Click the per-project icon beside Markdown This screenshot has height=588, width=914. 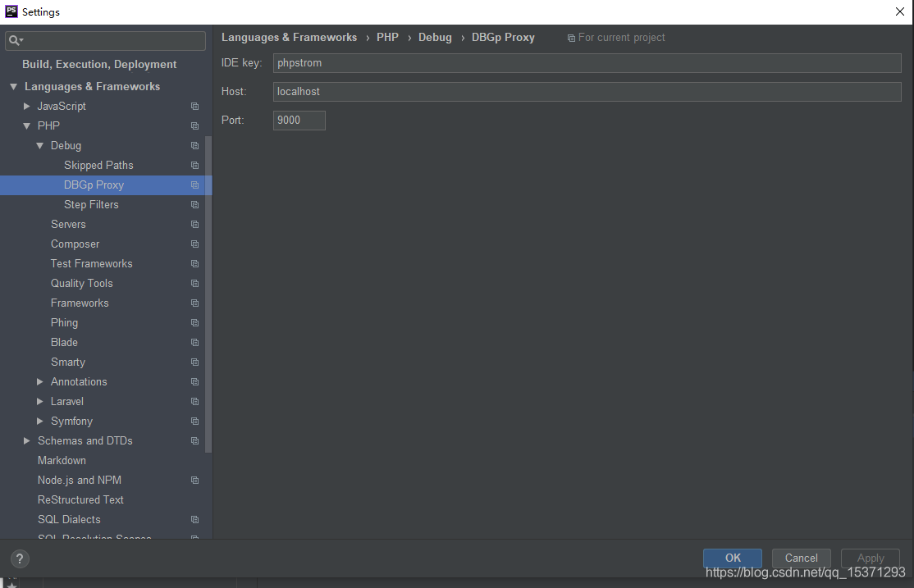tap(194, 460)
